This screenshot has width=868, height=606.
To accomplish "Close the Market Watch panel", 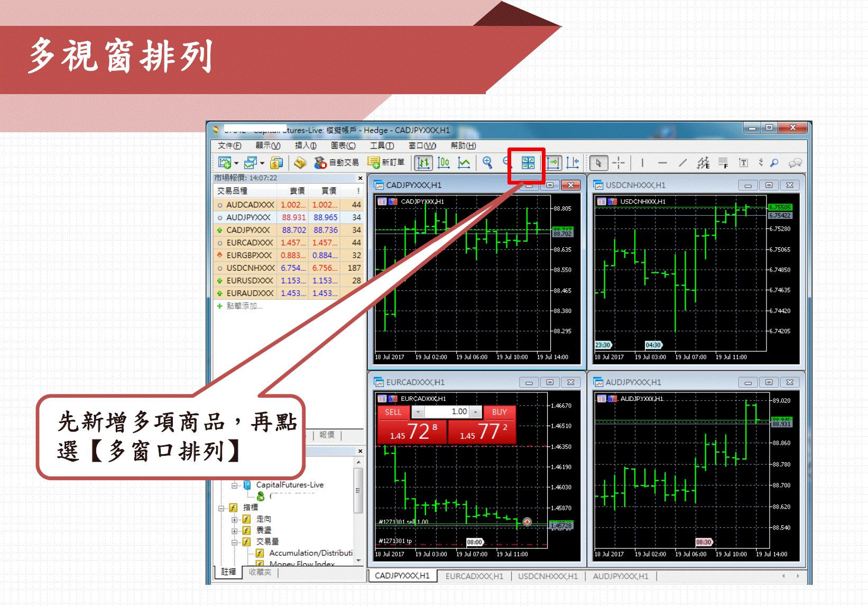I will pyautogui.click(x=361, y=178).
